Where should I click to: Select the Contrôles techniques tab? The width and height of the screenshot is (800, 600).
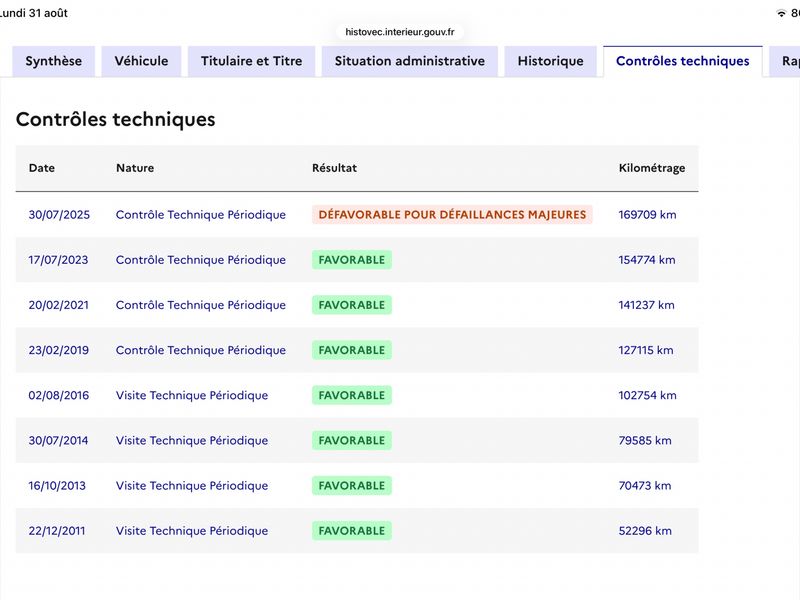coord(683,61)
